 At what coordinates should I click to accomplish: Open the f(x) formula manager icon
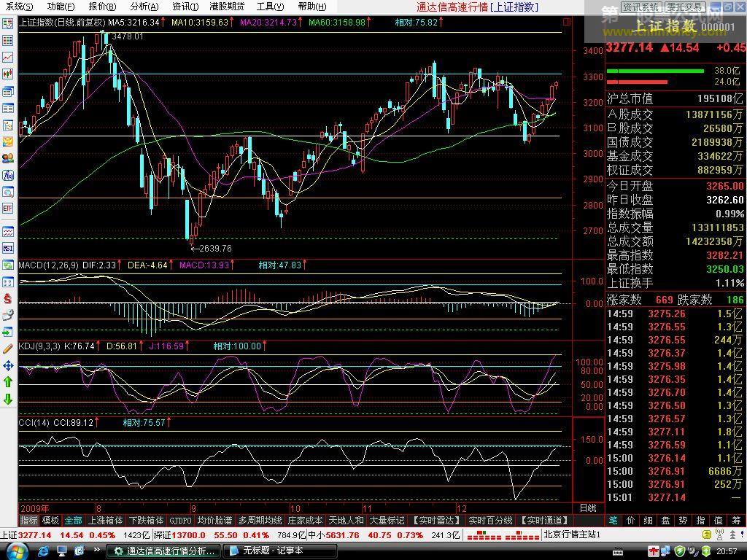[7, 175]
